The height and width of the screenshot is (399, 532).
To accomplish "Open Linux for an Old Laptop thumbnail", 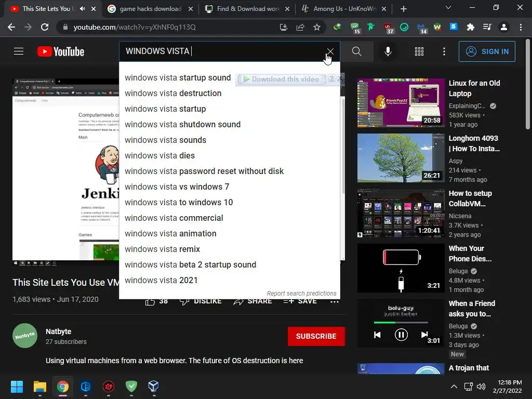I will click(x=401, y=103).
